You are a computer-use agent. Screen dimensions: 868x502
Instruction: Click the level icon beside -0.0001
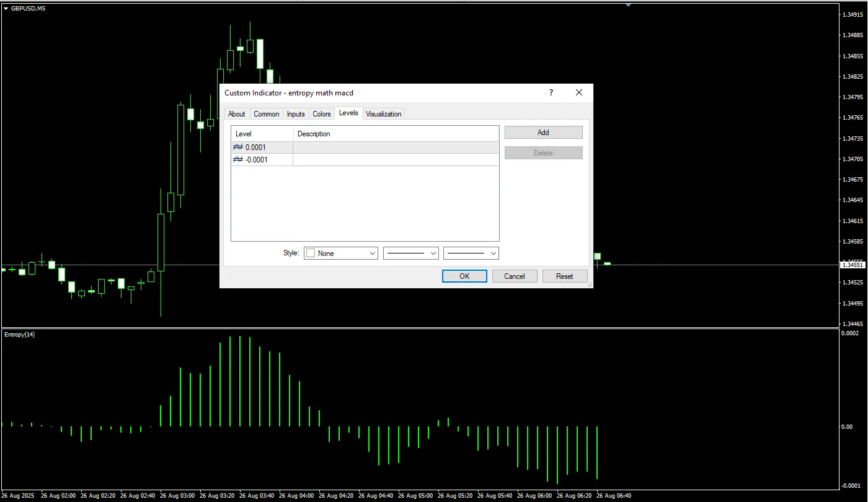coord(238,160)
